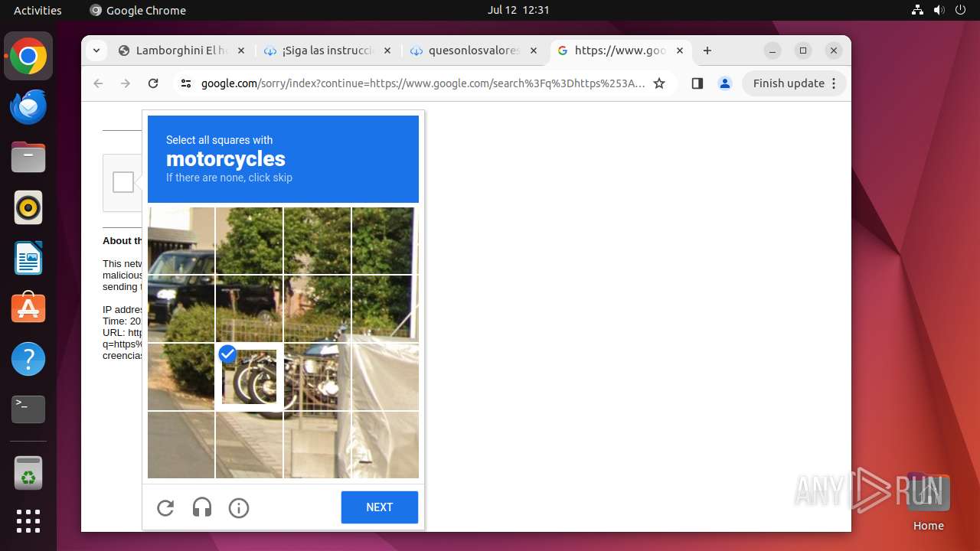Switch to Lamborghini tab

(181, 51)
